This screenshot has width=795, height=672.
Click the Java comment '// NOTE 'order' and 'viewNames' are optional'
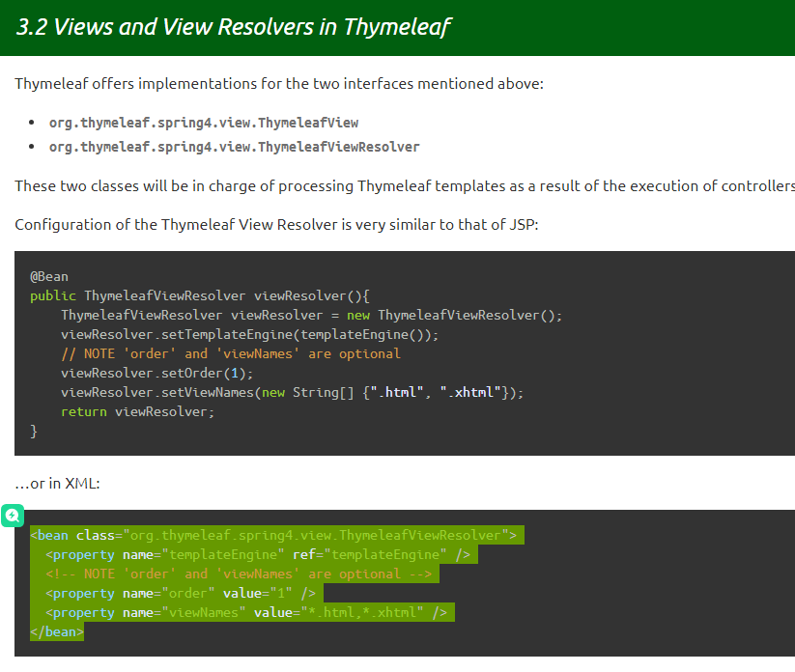[x=231, y=353]
